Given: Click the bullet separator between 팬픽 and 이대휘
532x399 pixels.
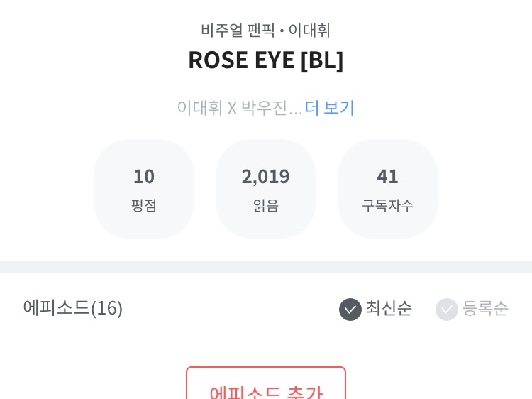Looking at the screenshot, I should [x=282, y=31].
